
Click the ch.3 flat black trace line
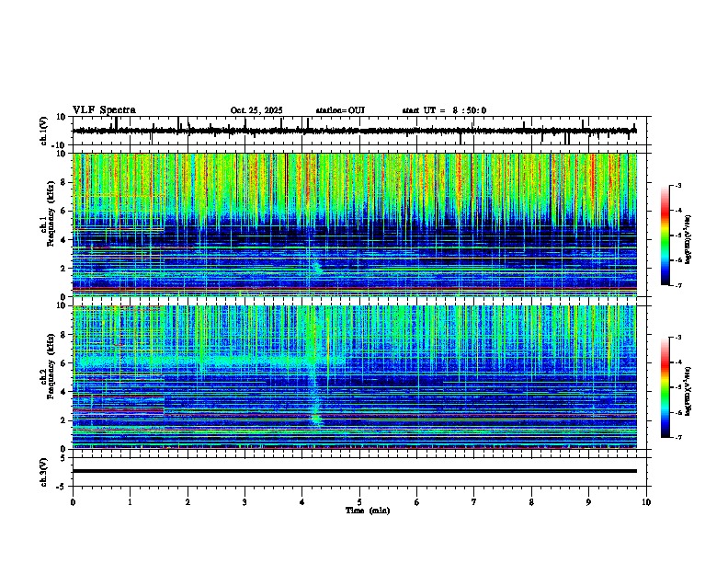click(x=355, y=471)
